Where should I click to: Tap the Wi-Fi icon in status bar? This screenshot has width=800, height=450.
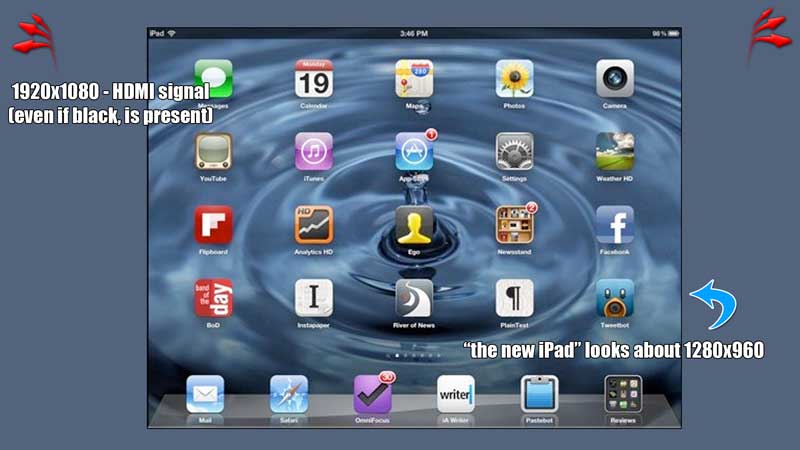171,34
